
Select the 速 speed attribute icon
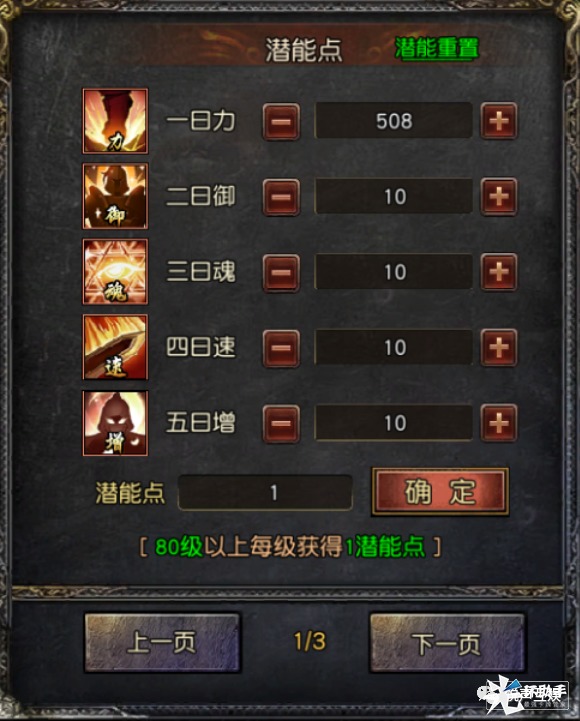[x=115, y=347]
